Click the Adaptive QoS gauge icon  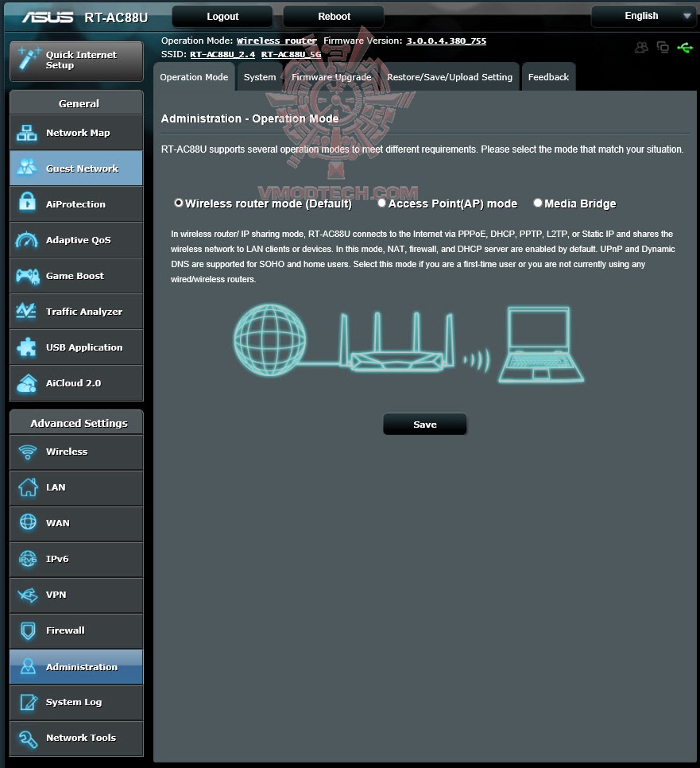26,239
